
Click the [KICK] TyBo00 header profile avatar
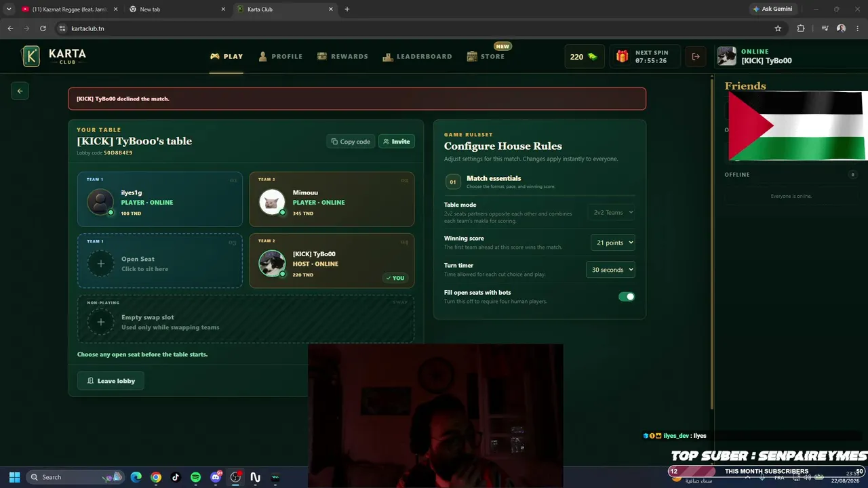[x=727, y=56]
